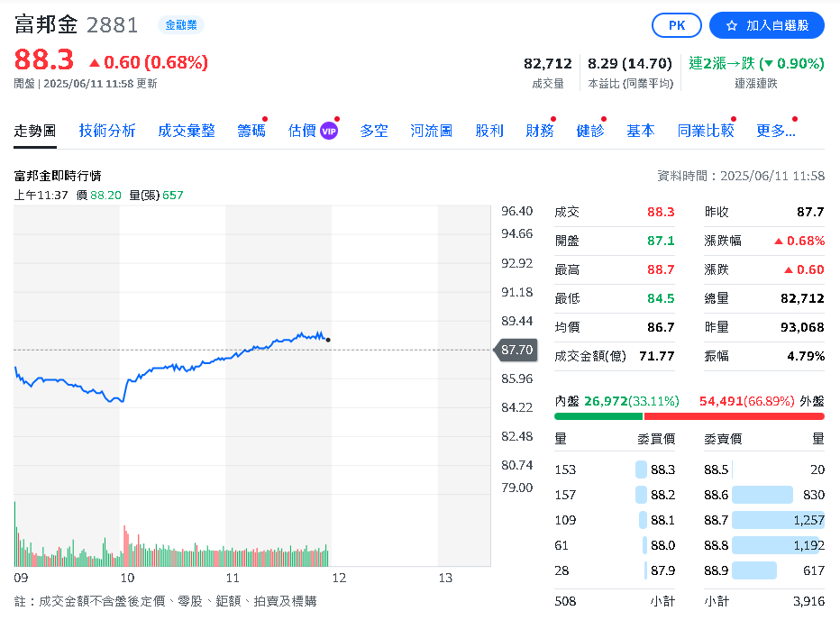Click the 本益比 8.29 (14.70) value
The height and width of the screenshot is (620, 840).
point(630,64)
